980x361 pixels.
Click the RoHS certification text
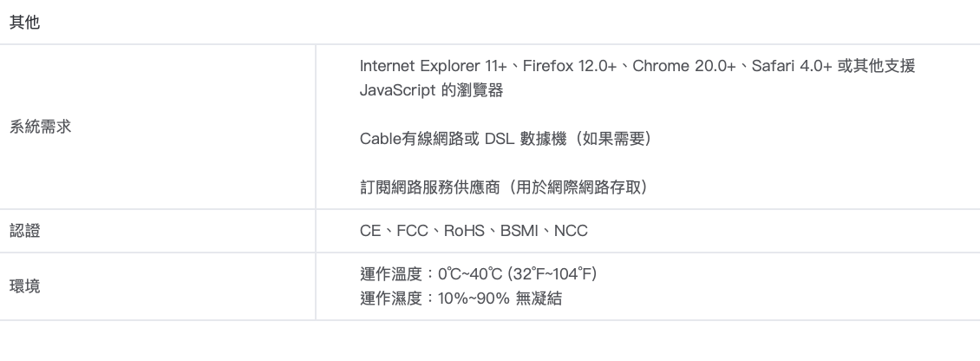tap(465, 231)
